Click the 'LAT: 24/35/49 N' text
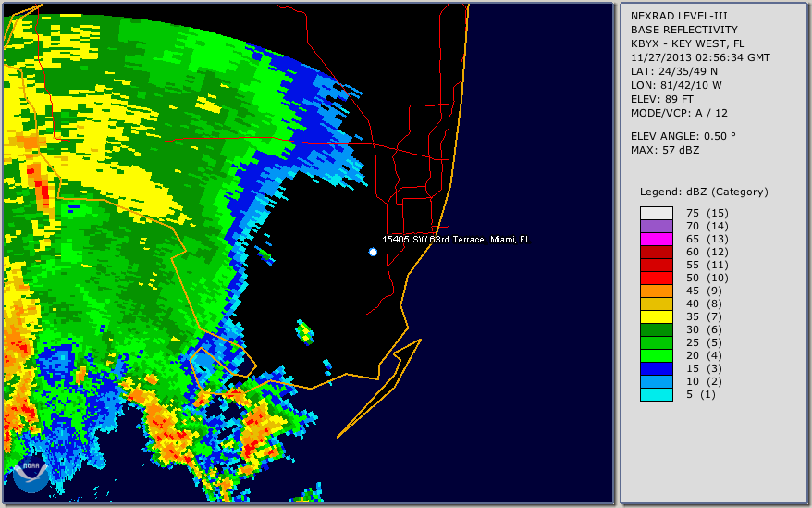Image resolution: width=812 pixels, height=508 pixels. point(673,71)
